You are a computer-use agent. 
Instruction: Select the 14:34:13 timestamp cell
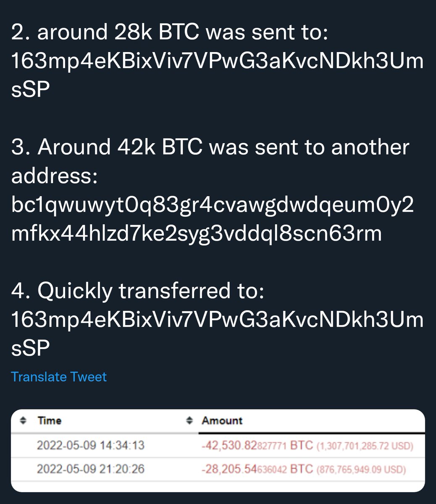coord(91,445)
